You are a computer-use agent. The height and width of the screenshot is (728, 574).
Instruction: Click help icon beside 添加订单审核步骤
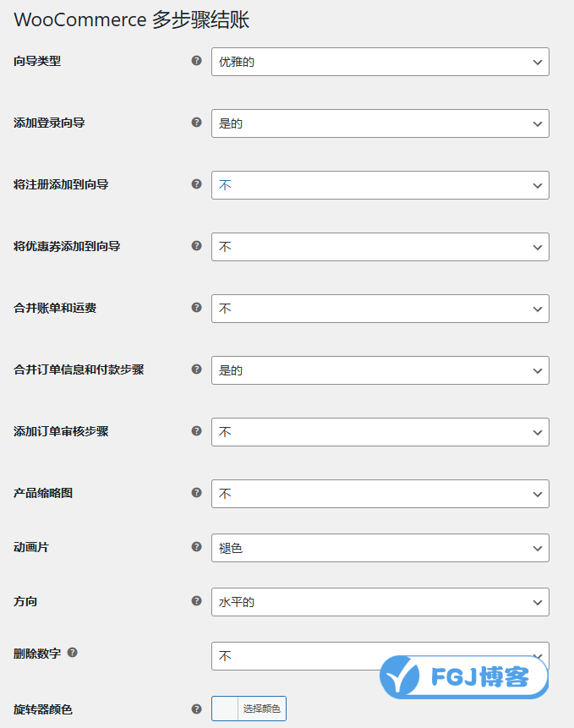[x=197, y=431]
